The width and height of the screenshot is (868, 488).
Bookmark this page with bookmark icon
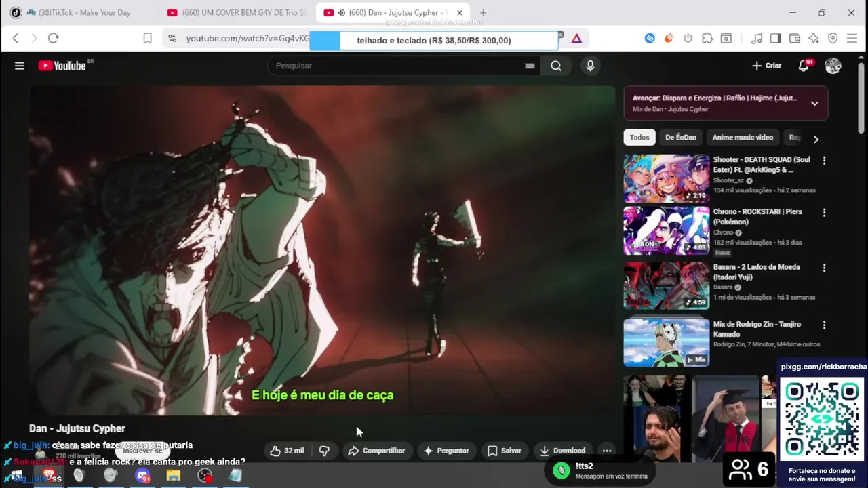point(147,39)
